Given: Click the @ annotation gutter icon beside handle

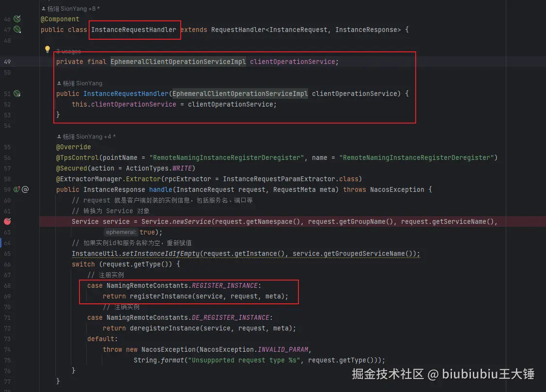Looking at the screenshot, I should tap(25, 189).
